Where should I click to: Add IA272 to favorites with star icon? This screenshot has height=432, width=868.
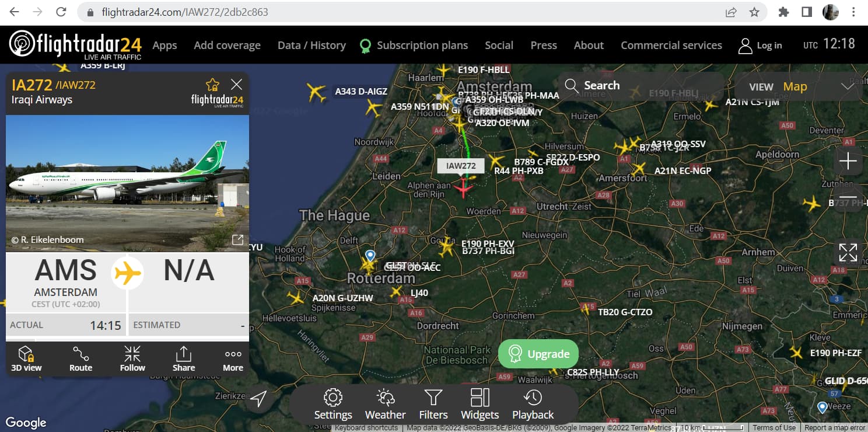tap(213, 85)
